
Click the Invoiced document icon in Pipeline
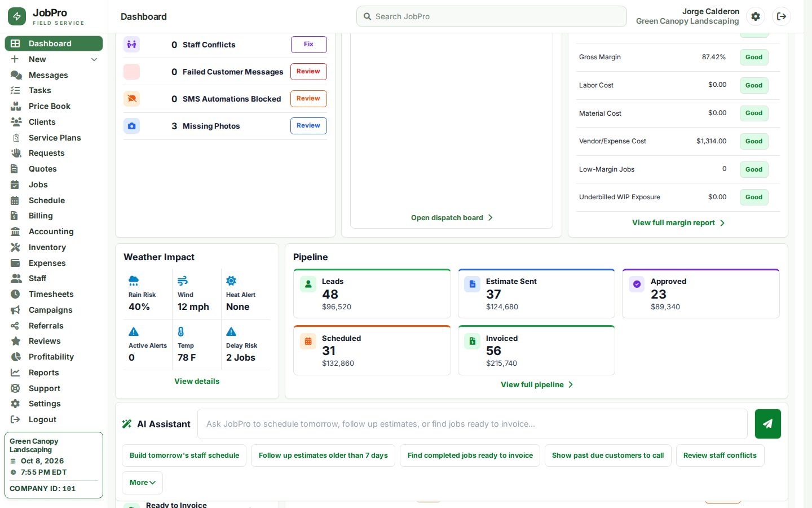473,341
